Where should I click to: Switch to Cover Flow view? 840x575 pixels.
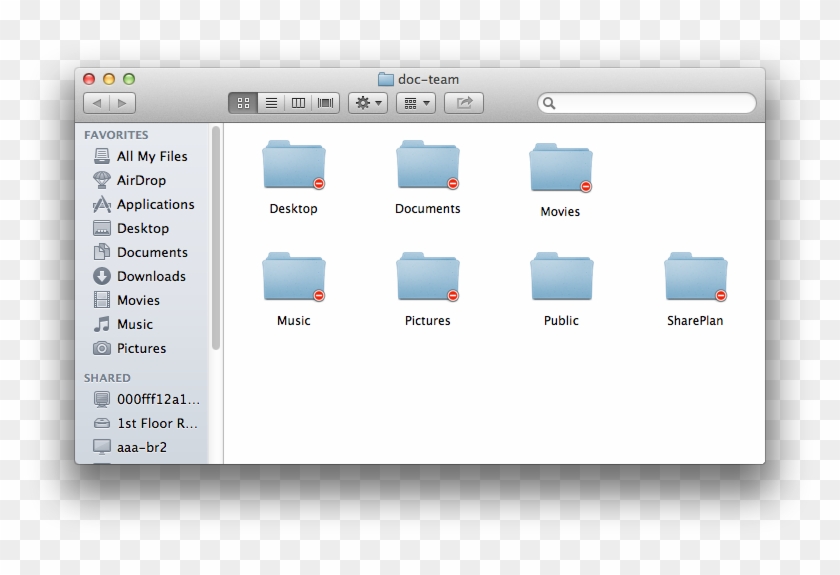click(326, 103)
